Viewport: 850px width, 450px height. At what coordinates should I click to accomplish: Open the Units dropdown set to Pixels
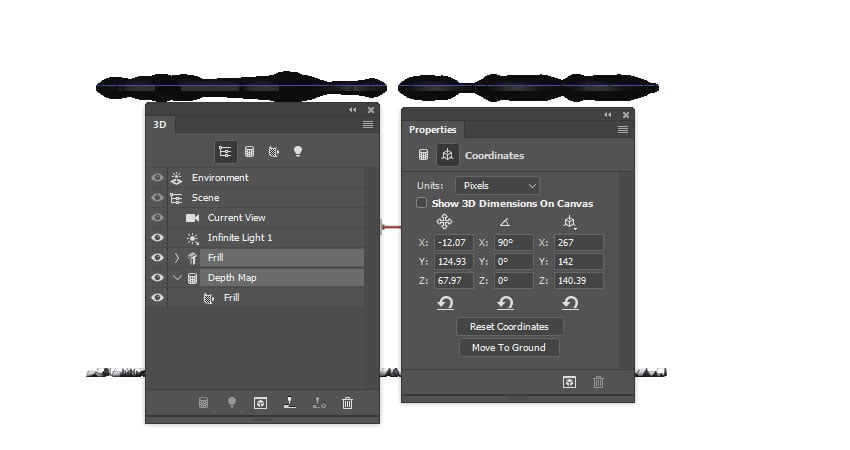(x=498, y=185)
